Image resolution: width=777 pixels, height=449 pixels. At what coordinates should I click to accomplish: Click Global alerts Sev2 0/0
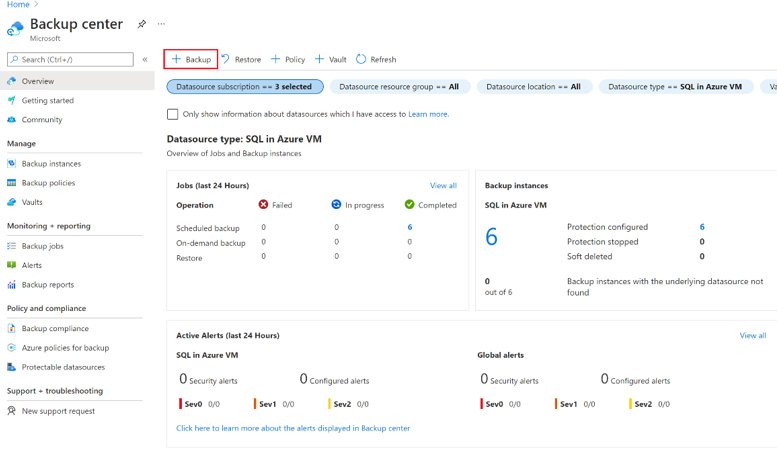pyautogui.click(x=648, y=404)
